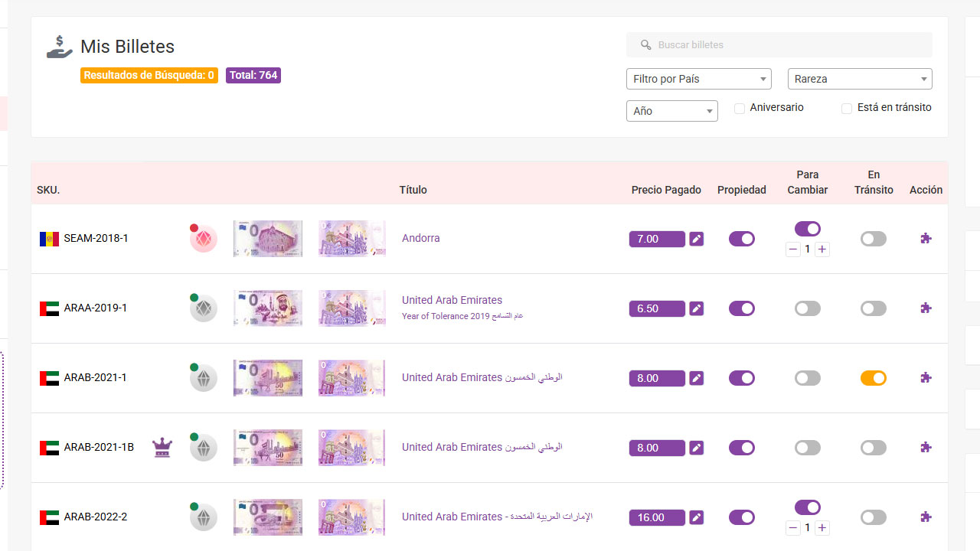The height and width of the screenshot is (551, 980).
Task: Check the Está en tránsito filter
Action: point(847,109)
